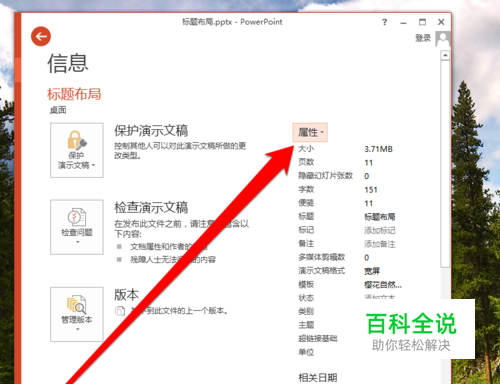The width and height of the screenshot is (500, 384).
Task: Expand the 属性 properties dropdown
Action: [x=310, y=132]
